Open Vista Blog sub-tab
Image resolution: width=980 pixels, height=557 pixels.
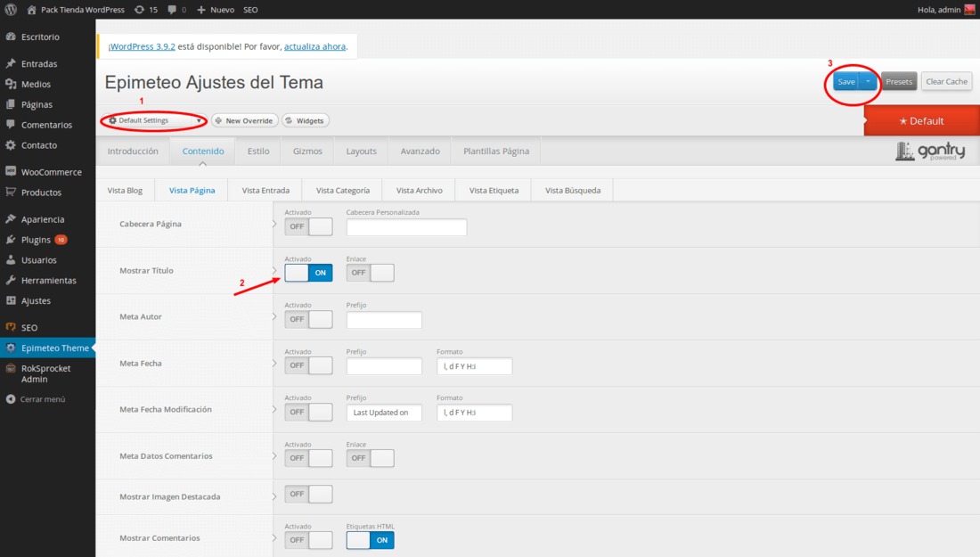click(x=125, y=190)
